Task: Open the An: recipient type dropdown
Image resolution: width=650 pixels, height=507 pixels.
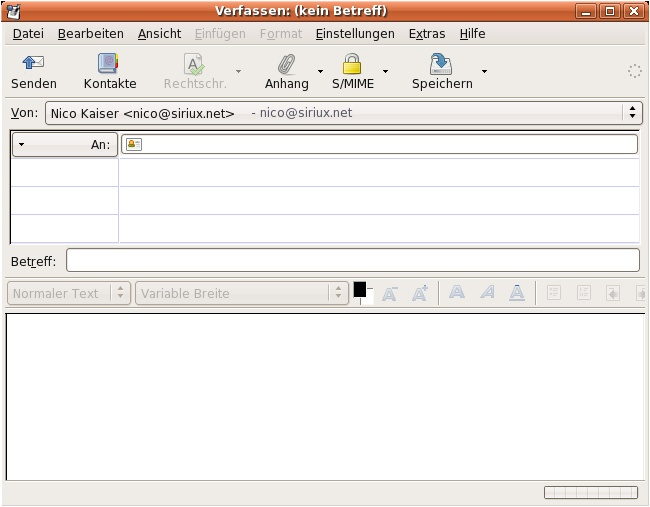Action: point(65,145)
